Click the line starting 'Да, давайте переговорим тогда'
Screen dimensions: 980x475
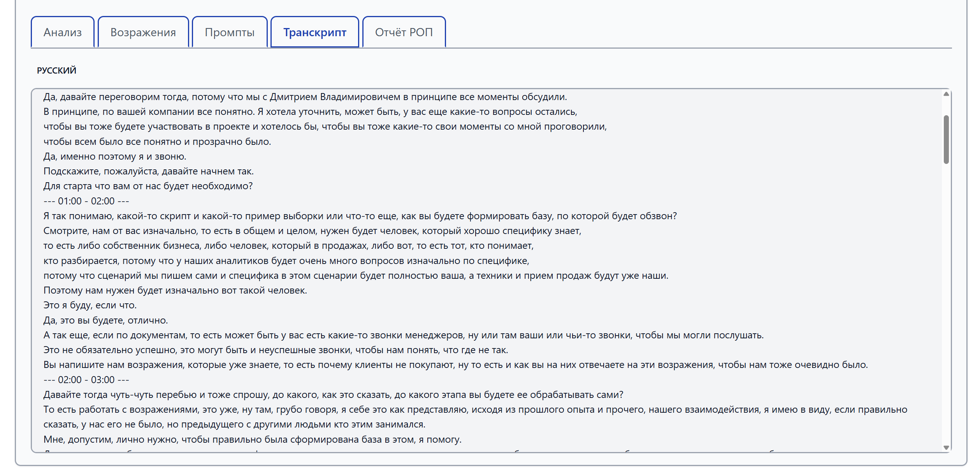(305, 97)
